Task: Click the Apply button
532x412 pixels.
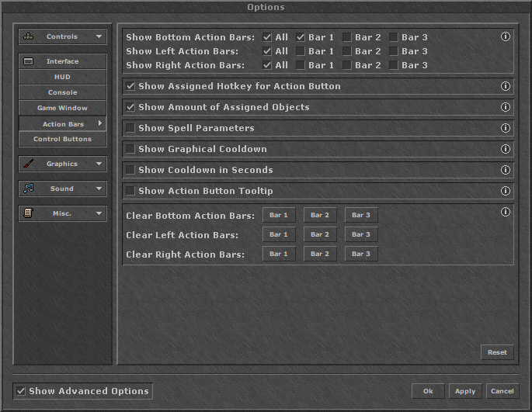Action: click(465, 391)
